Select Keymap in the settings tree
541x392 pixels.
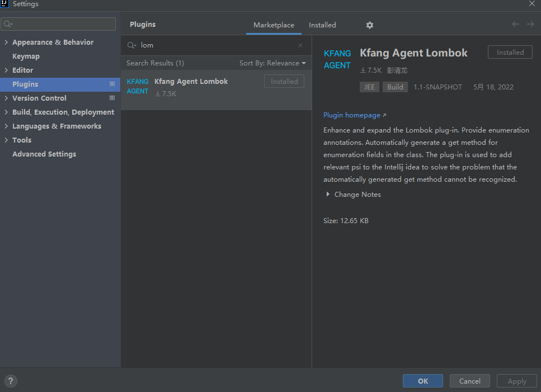pyautogui.click(x=26, y=56)
